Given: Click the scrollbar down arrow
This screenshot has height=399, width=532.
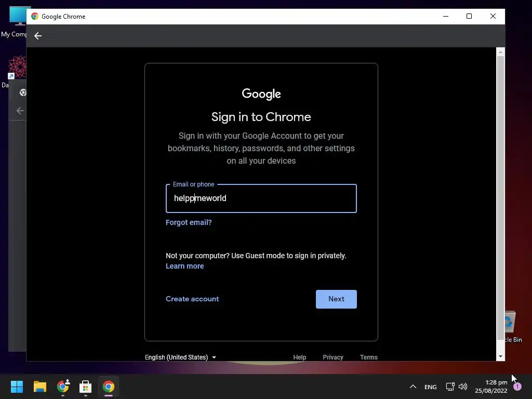Looking at the screenshot, I should click(x=500, y=356).
